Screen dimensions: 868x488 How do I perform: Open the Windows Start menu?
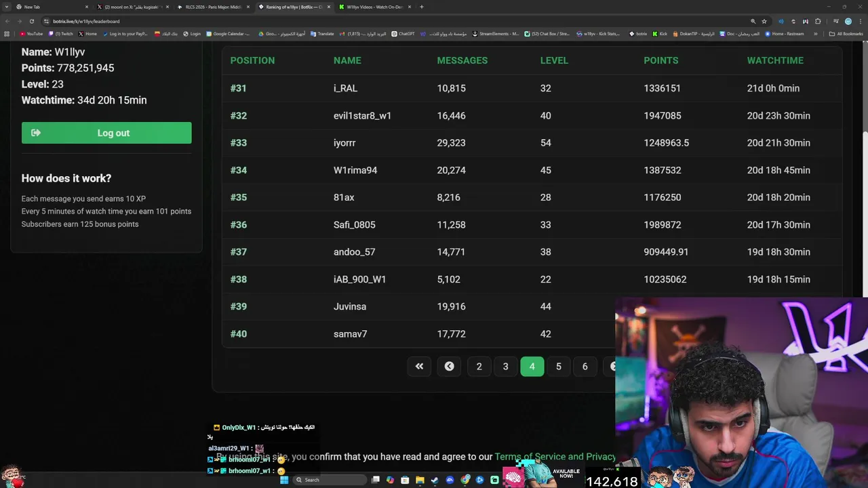[284, 480]
